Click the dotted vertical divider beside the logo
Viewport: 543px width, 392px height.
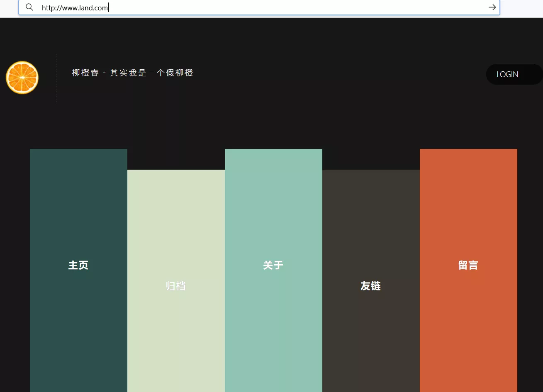coord(56,79)
